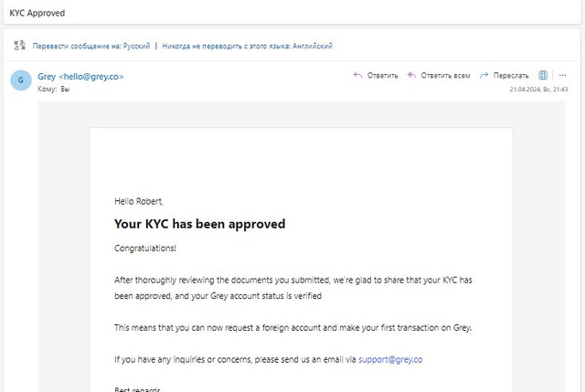Choose never translate from Английский
Image resolution: width=585 pixels, height=392 pixels.
247,46
